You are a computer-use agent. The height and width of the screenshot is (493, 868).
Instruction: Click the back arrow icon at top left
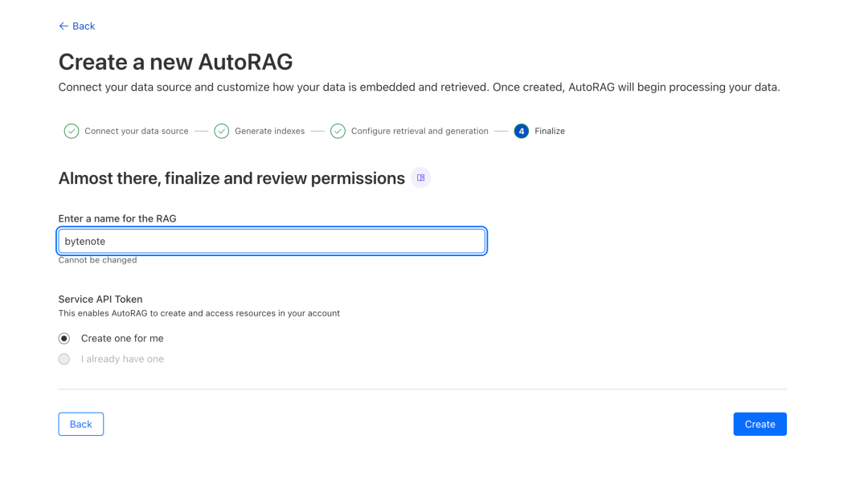(62, 26)
